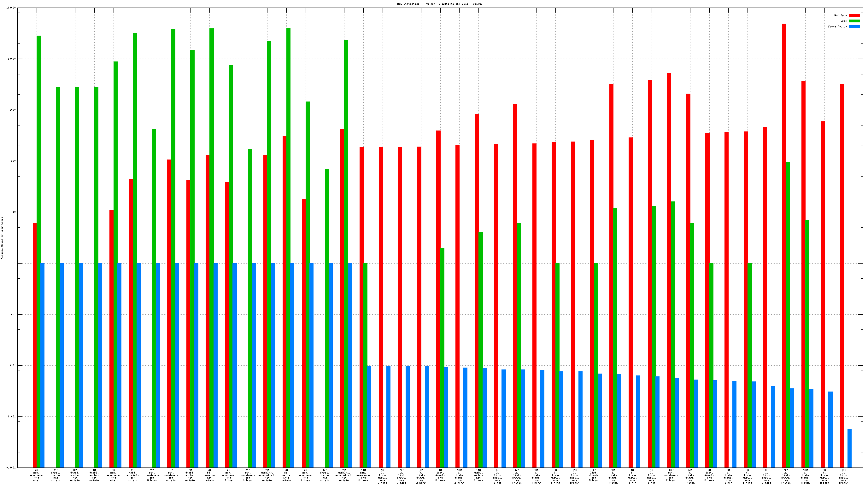This screenshot has height=488, width=868.
Task: Click the blue Score (0..1) legend swatch
Action: (x=854, y=26)
